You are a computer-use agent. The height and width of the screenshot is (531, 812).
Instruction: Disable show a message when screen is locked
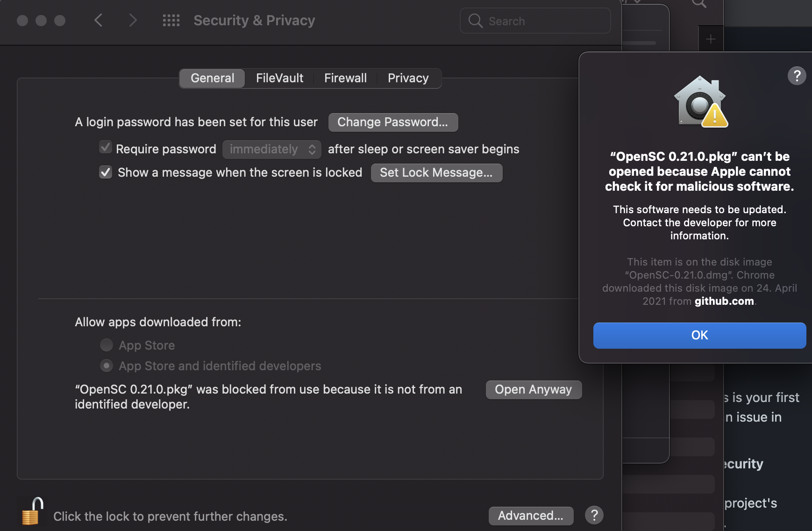pos(105,172)
